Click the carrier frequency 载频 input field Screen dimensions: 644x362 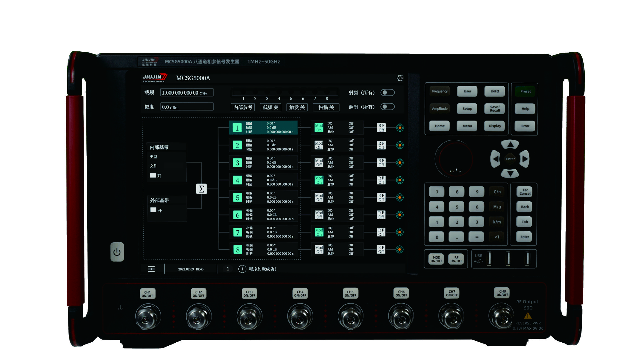pyautogui.click(x=187, y=93)
